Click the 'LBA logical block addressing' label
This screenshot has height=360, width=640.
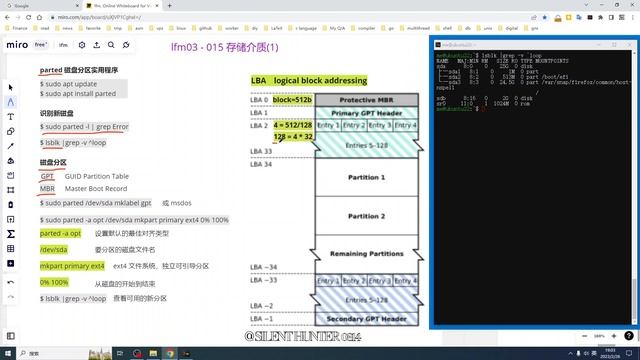tap(309, 80)
